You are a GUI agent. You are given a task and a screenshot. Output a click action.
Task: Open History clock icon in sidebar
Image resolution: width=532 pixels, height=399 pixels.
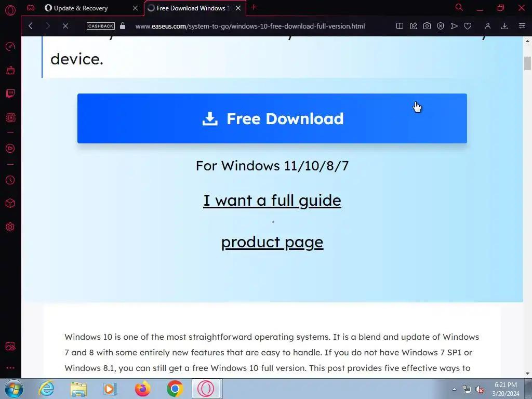(10, 180)
